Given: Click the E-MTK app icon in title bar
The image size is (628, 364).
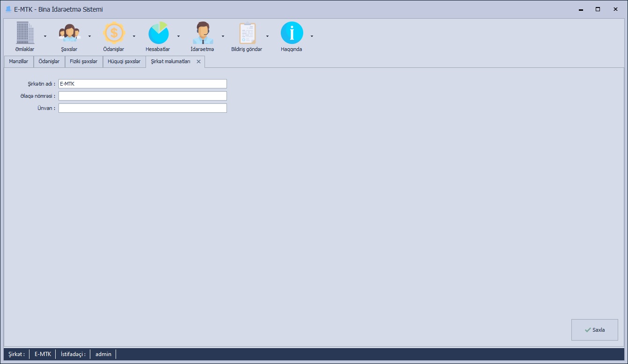Looking at the screenshot, I should pyautogui.click(x=8, y=9).
